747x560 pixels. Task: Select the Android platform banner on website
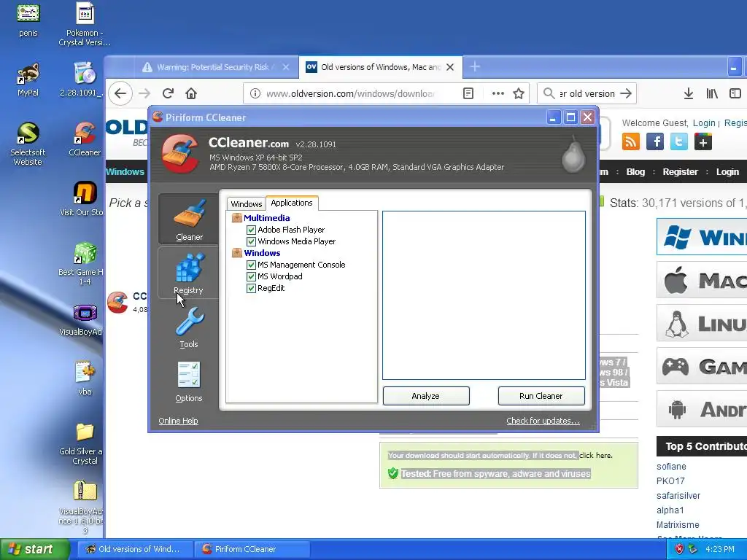702,409
